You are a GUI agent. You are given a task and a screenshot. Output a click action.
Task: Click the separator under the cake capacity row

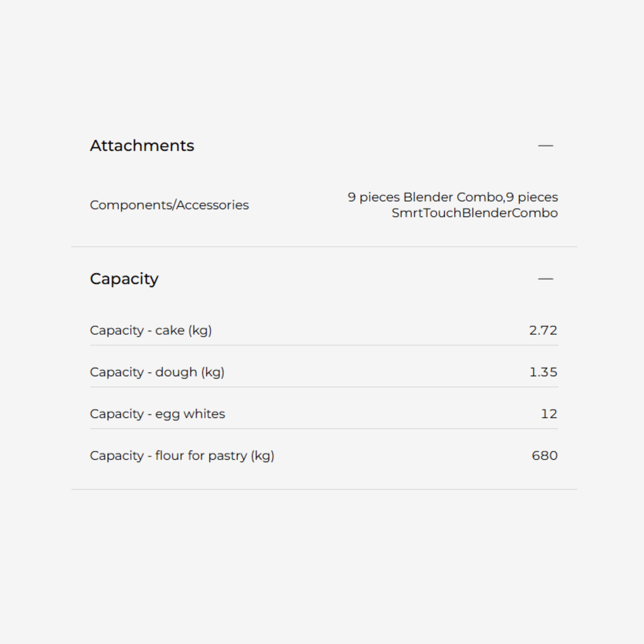324,345
